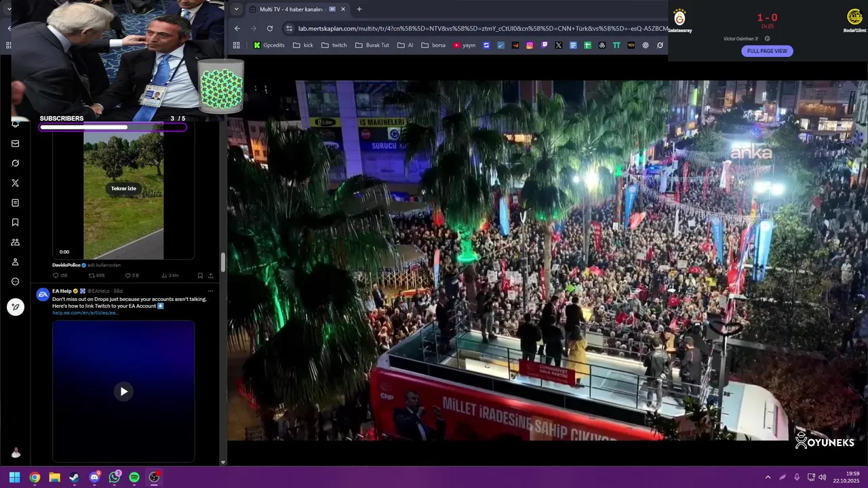Show hidden system tray icons chevron
This screenshot has height=488, width=868.
(768, 477)
